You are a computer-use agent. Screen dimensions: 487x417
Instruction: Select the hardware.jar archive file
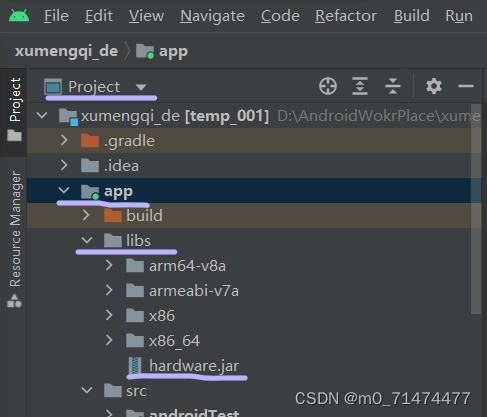[194, 366]
